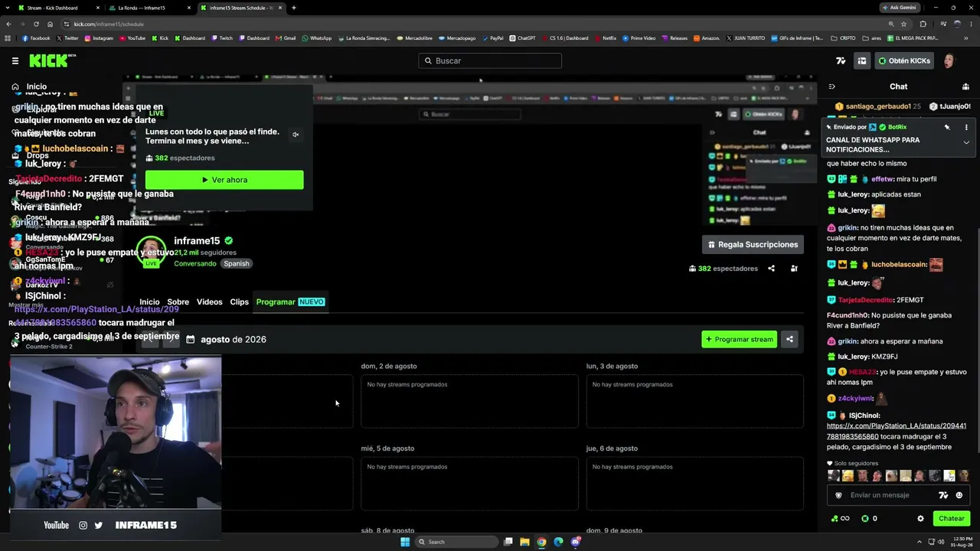Click the Buscar search field
This screenshot has width=980, height=551.
[x=490, y=60]
